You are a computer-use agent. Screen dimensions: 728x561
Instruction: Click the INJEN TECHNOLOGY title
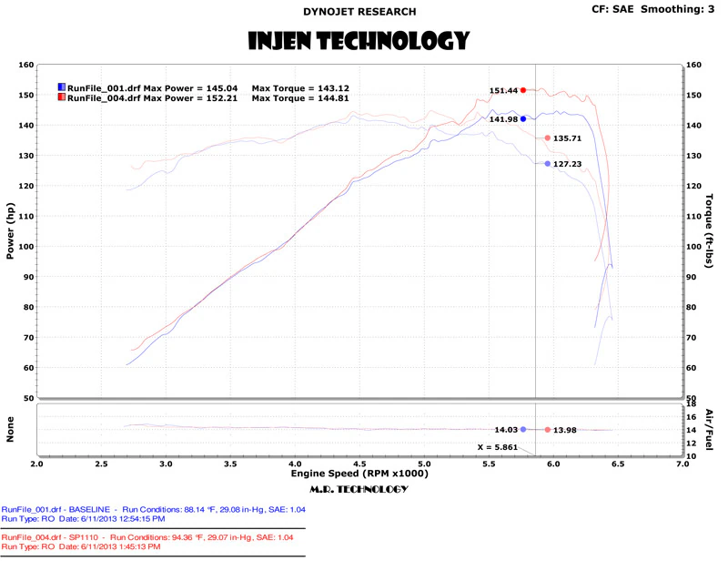click(359, 41)
